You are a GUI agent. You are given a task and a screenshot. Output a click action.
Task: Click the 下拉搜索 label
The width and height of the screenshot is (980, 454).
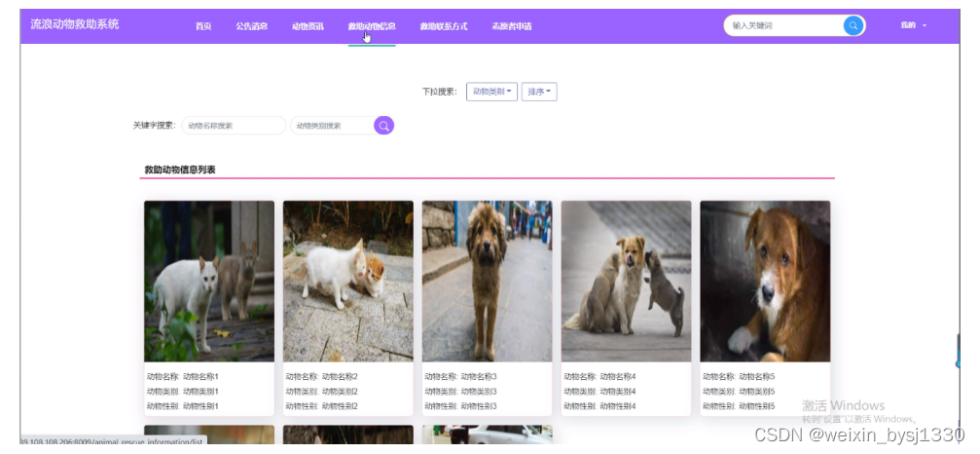tap(439, 92)
